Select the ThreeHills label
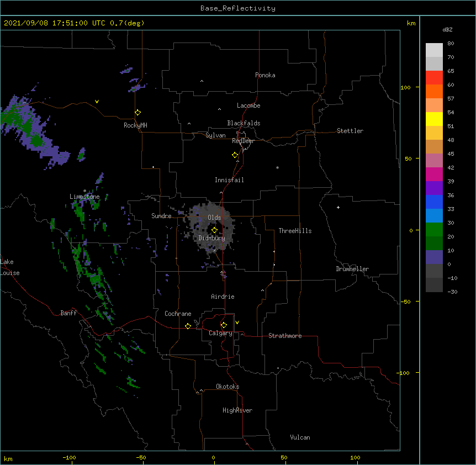The image size is (476, 465). pyautogui.click(x=295, y=231)
